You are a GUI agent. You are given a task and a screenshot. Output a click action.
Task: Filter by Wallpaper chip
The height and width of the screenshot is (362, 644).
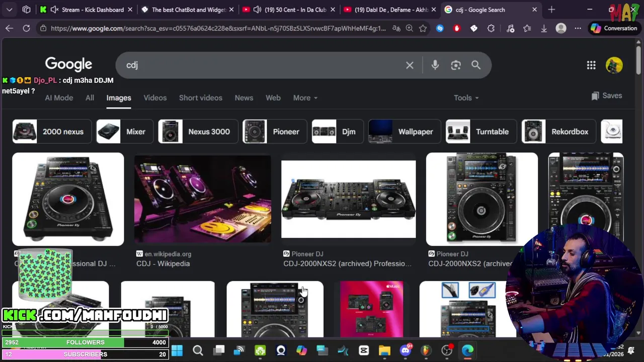405,132
